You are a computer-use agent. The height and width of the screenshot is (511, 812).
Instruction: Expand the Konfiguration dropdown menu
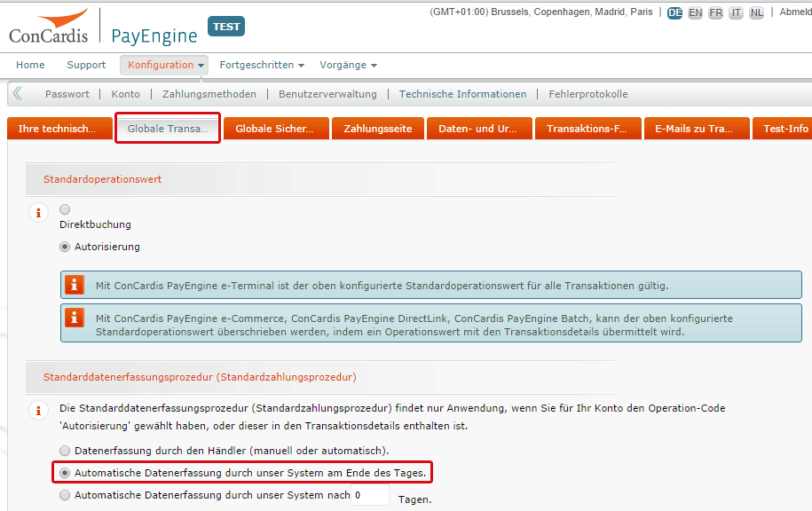pyautogui.click(x=166, y=65)
